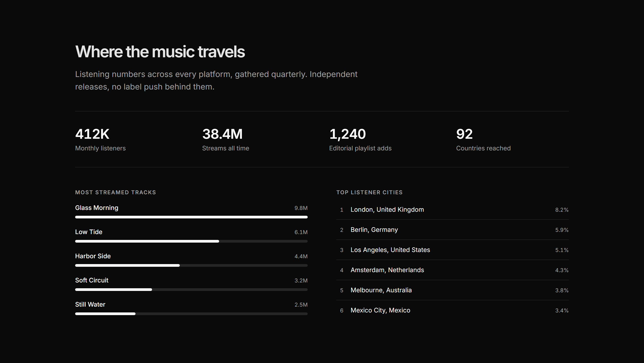The width and height of the screenshot is (644, 363).
Task: Click the 'Monthly listeners' label
Action: (x=100, y=148)
